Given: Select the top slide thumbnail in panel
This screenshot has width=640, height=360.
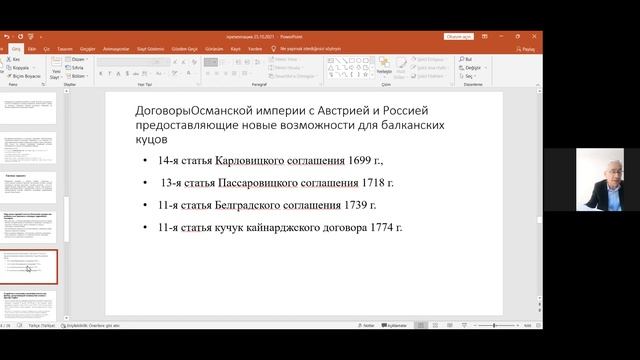Looking at the screenshot, I should [28, 108].
